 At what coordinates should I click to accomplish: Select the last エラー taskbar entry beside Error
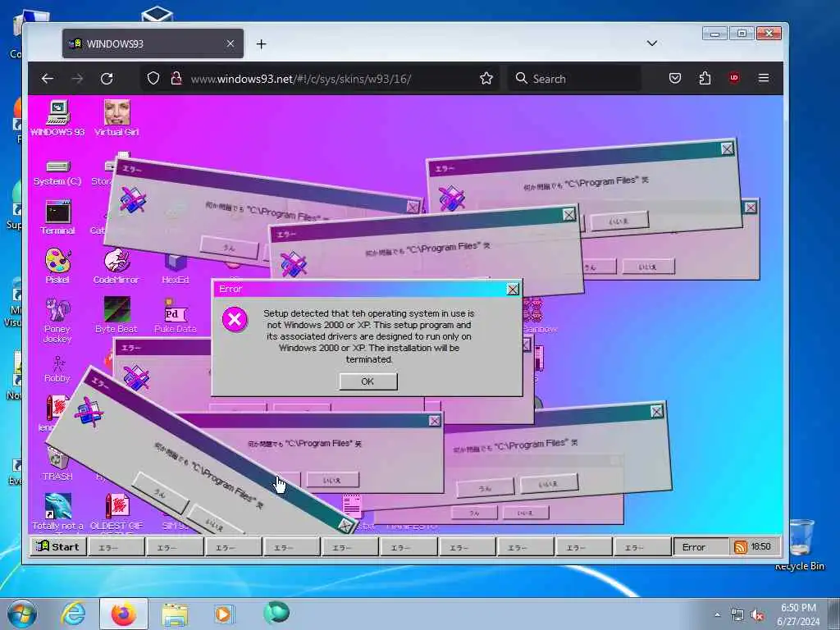[642, 547]
